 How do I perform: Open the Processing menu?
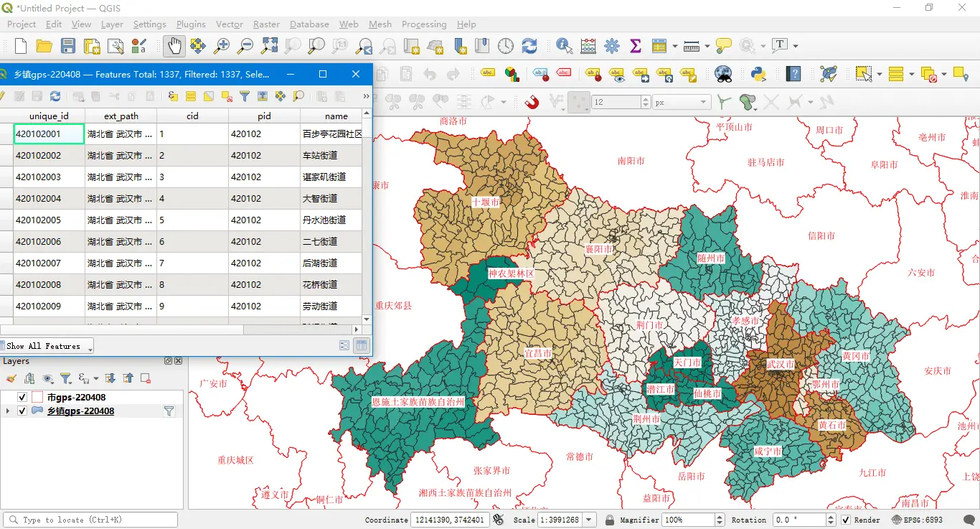click(423, 24)
